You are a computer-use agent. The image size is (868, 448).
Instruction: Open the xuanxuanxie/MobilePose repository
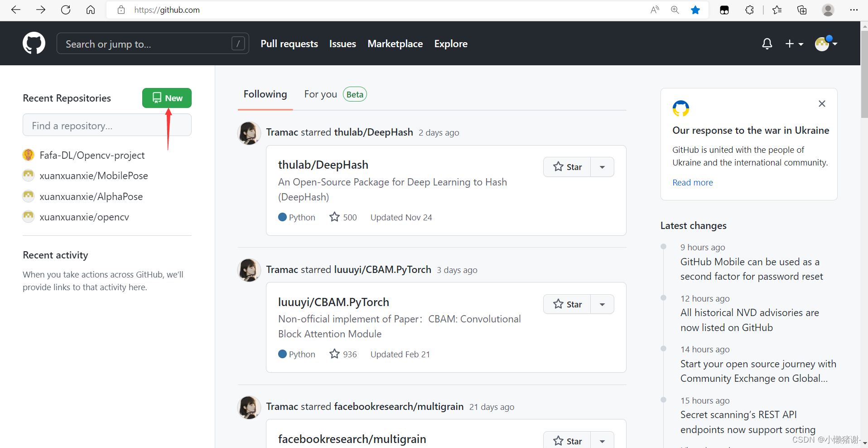coord(94,175)
